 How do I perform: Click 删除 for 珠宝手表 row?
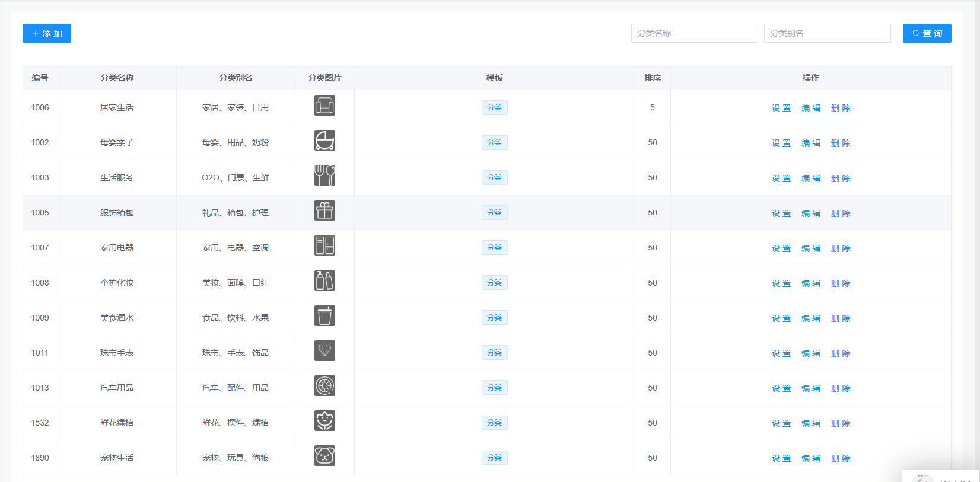[x=841, y=353]
